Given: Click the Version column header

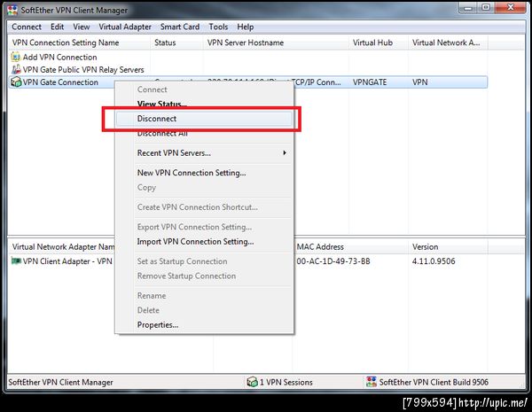Looking at the screenshot, I should (x=448, y=247).
